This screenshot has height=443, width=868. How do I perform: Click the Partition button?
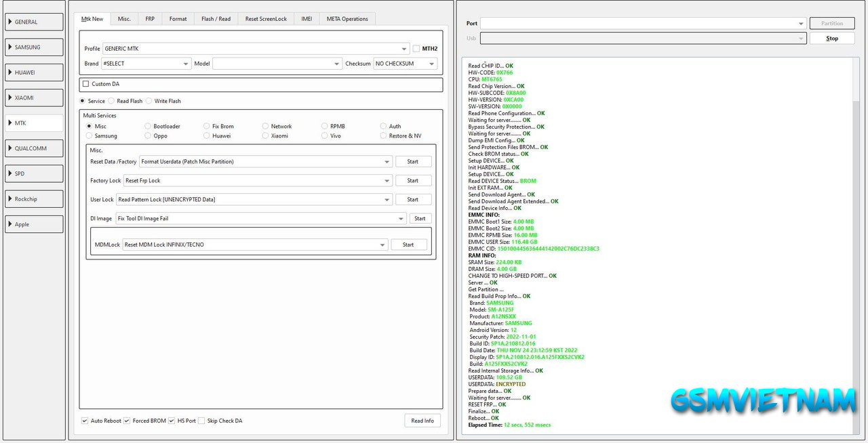pyautogui.click(x=832, y=23)
